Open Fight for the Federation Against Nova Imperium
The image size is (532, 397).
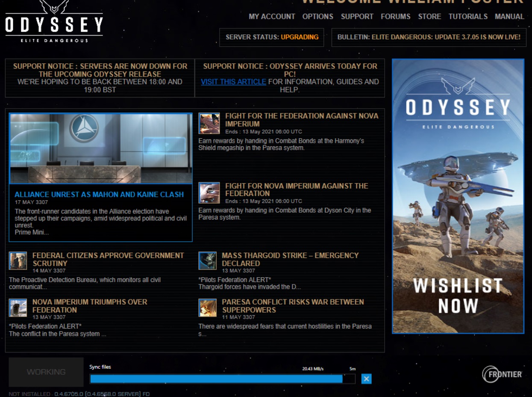click(302, 120)
